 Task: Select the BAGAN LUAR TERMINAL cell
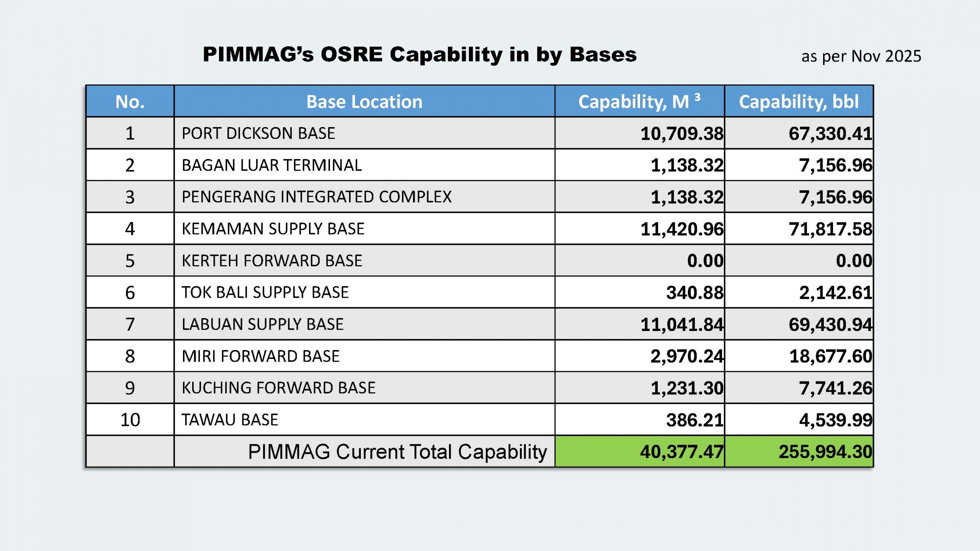click(x=271, y=165)
